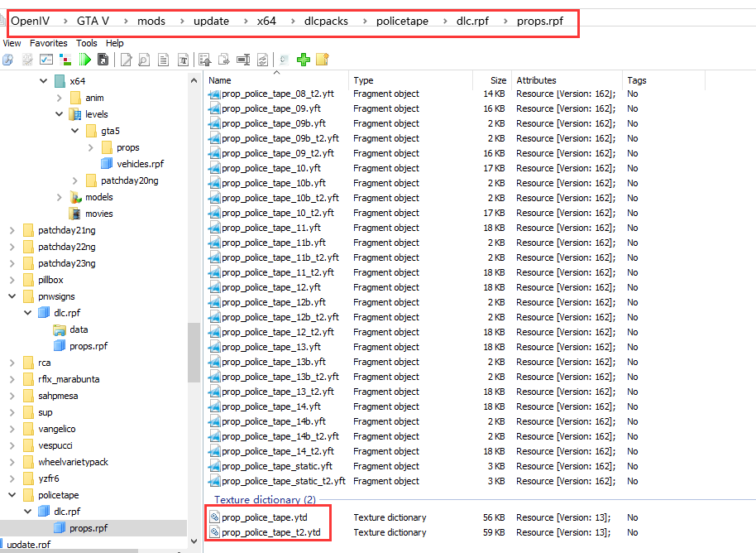Collapse the Texture dictionary (2) group header

(x=266, y=499)
